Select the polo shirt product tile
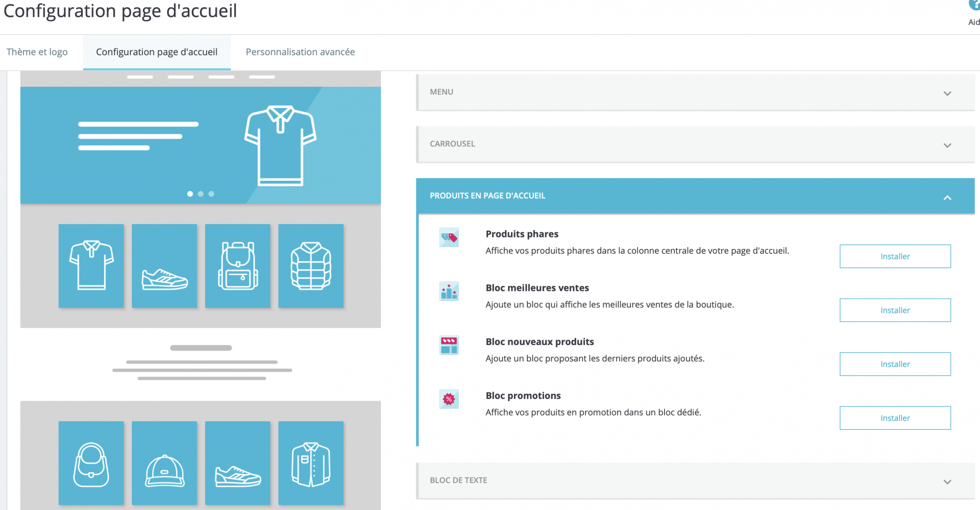Viewport: 980px width, 510px height. (x=91, y=266)
